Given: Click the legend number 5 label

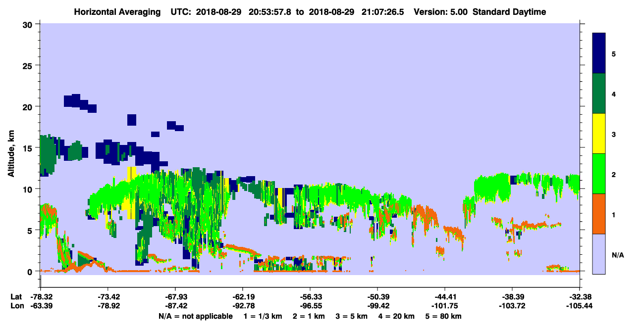Looking at the screenshot, I should click(x=613, y=53).
